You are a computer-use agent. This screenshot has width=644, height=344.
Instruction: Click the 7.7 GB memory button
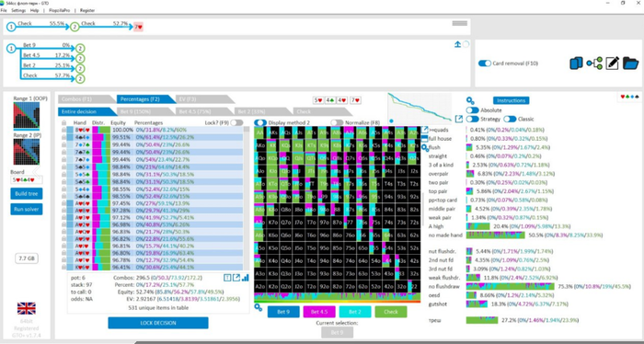coord(27,258)
